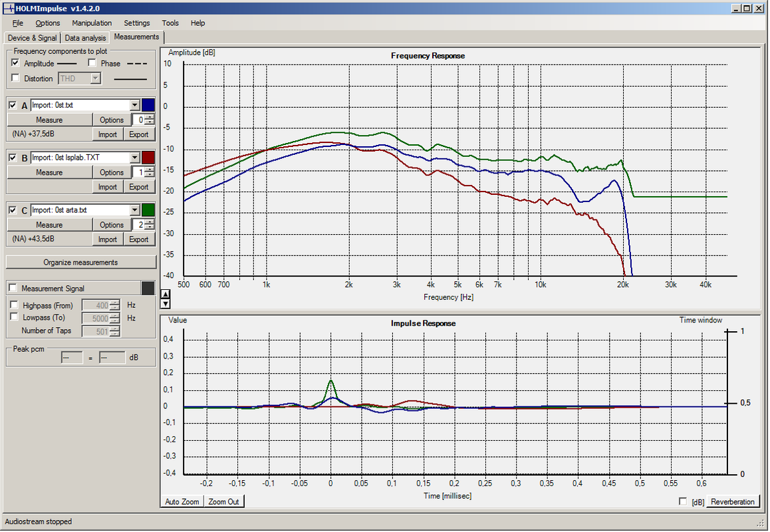The height and width of the screenshot is (532, 770).
Task: Expand the 'Import: 0st lsplab.TXT' dropdown
Action: pyautogui.click(x=134, y=158)
